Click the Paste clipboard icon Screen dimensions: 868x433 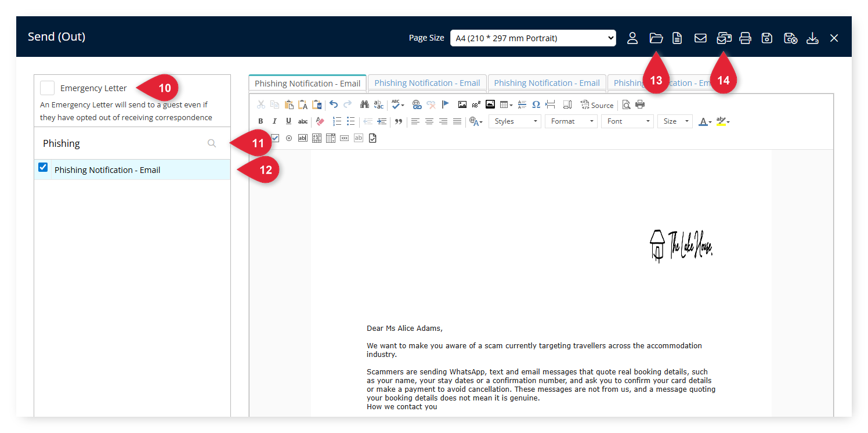coord(288,104)
